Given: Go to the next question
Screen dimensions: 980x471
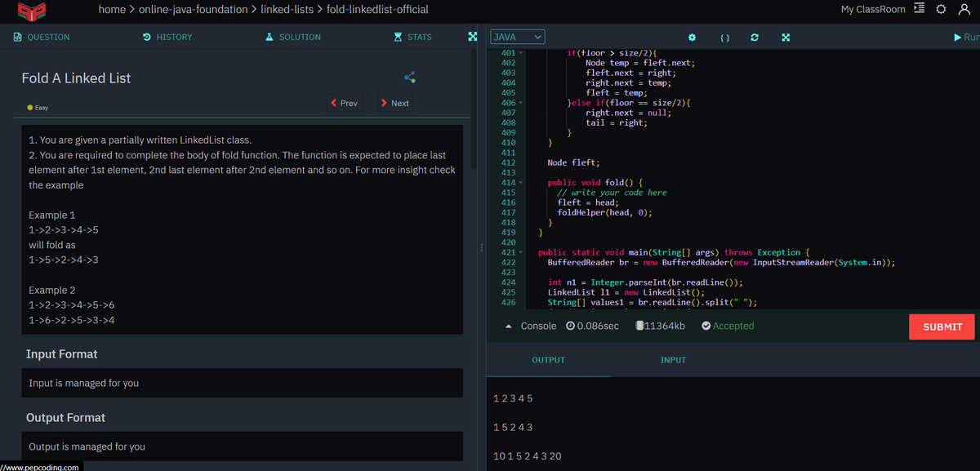Looking at the screenshot, I should [395, 103].
